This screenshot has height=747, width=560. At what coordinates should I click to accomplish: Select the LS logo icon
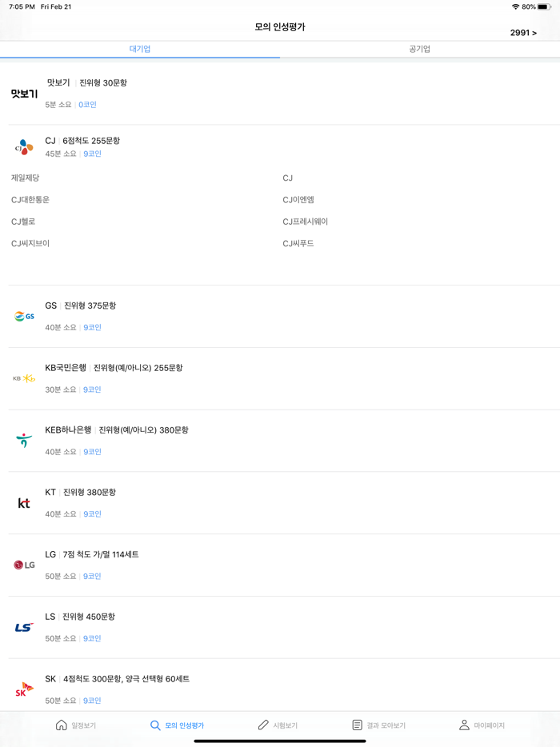tap(23, 628)
